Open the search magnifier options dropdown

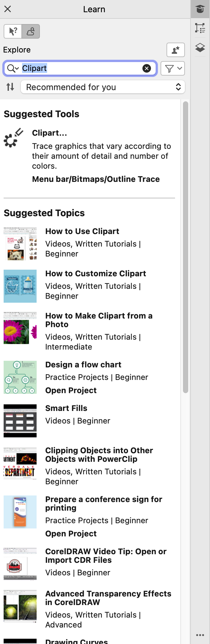13,68
